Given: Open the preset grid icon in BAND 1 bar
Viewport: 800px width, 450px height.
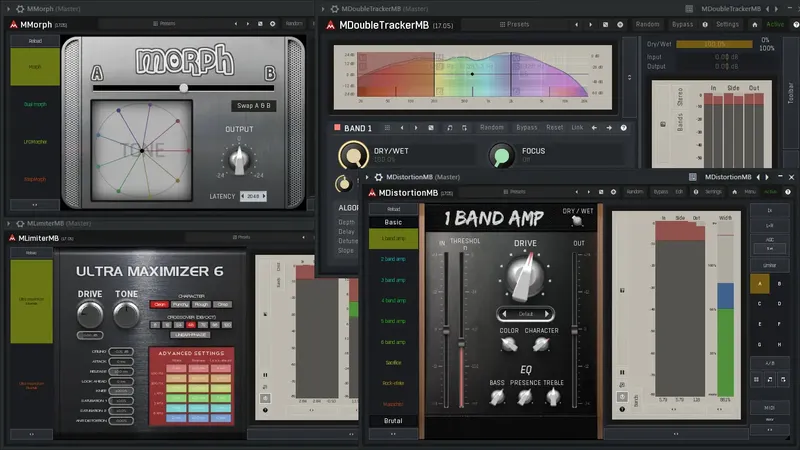Looking at the screenshot, I should 387,128.
